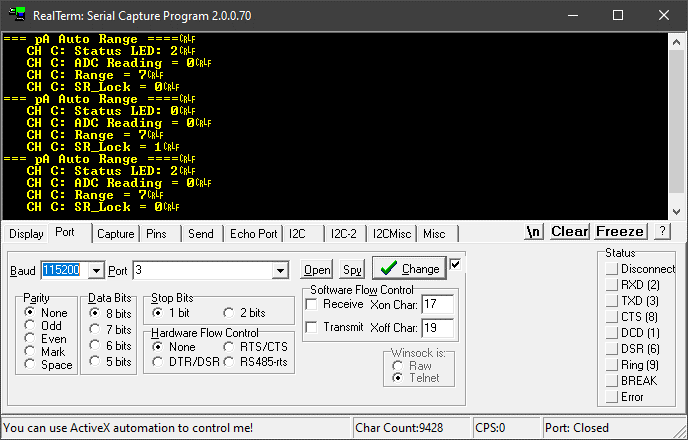Select RS485-rts hardware flow control
This screenshot has width=688, height=440.
coord(228,362)
